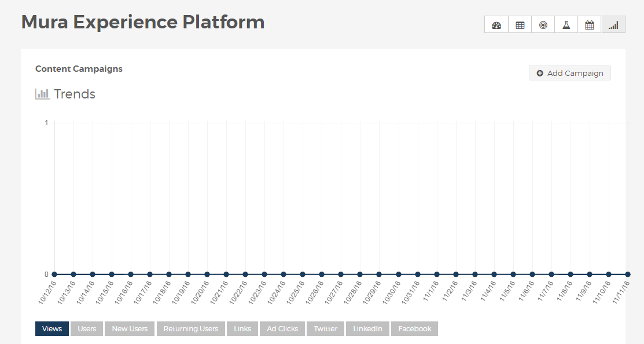Click the "Content Campaigns" title

point(79,69)
